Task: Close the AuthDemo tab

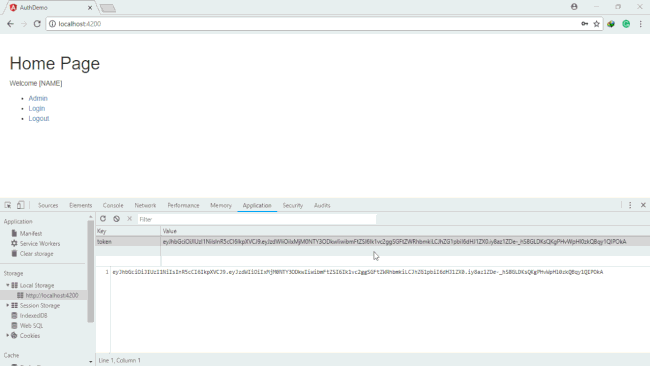Action: click(x=90, y=7)
